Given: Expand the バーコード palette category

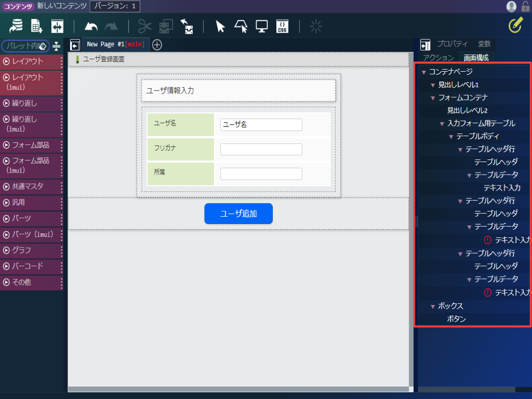Looking at the screenshot, I should 32,266.
